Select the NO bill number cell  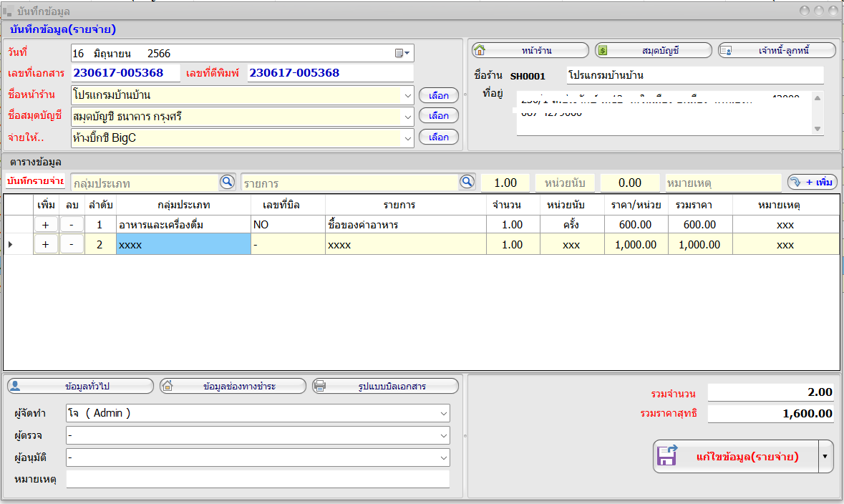288,225
